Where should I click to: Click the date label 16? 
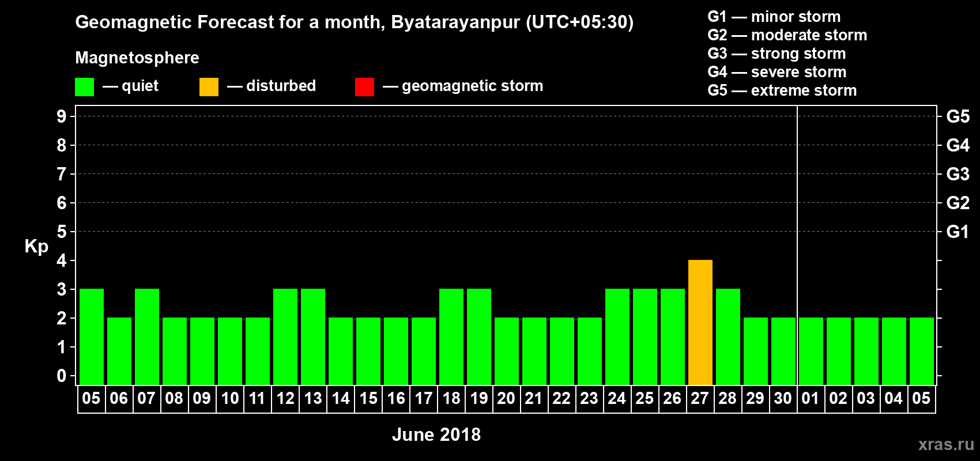395,399
